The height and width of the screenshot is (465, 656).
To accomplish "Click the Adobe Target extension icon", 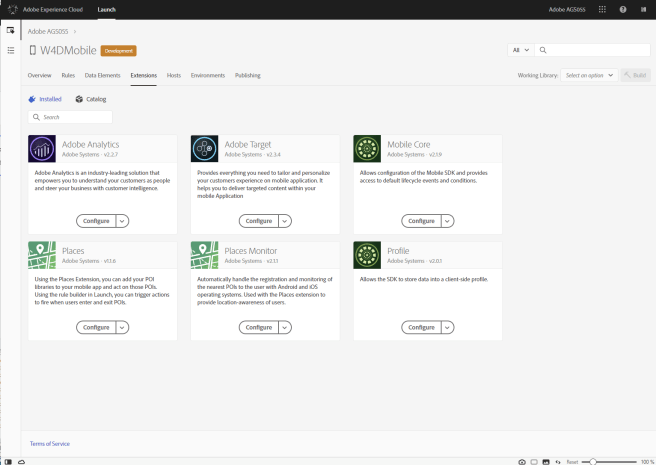I will [x=205, y=149].
